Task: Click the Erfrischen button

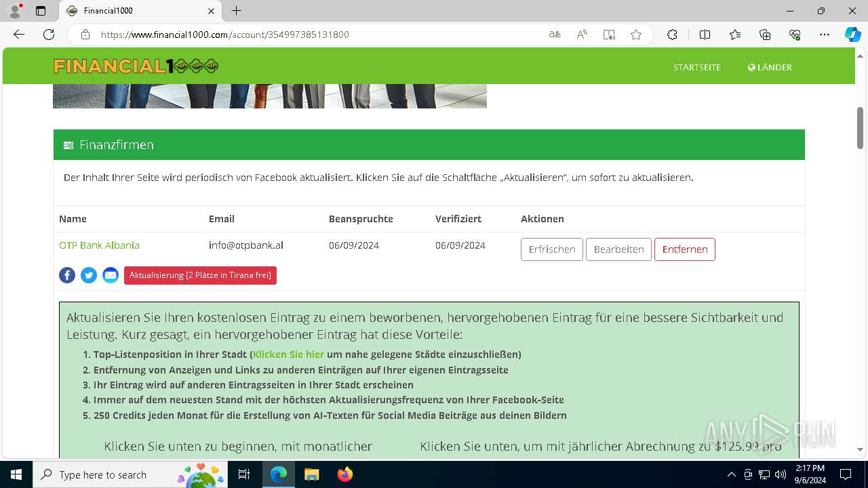Action: click(x=552, y=249)
